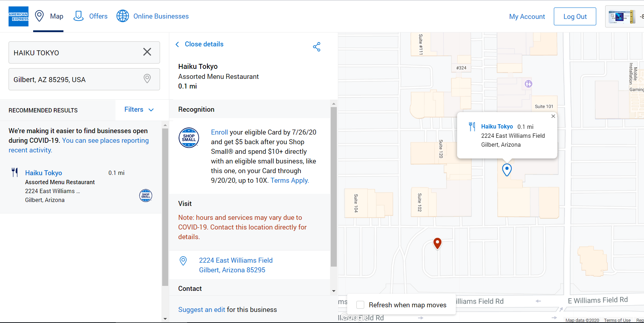Click the results list scrollbar thumb

(x=165, y=207)
